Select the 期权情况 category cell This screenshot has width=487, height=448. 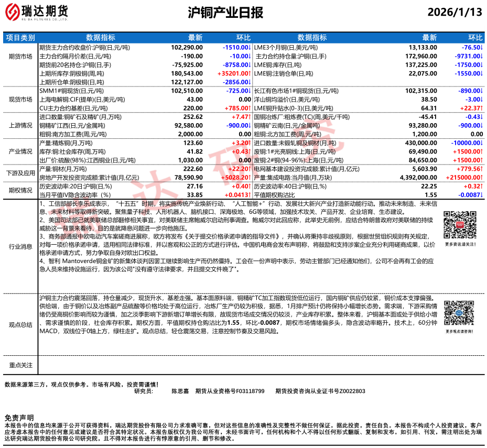coord(20,190)
